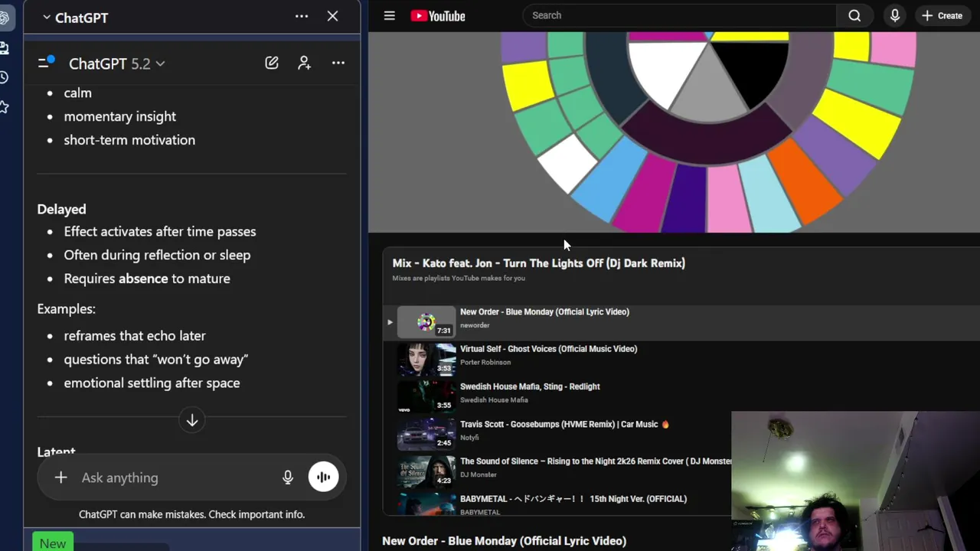Click the 'Examples:' text in chat
The image size is (980, 551).
pyautogui.click(x=66, y=309)
